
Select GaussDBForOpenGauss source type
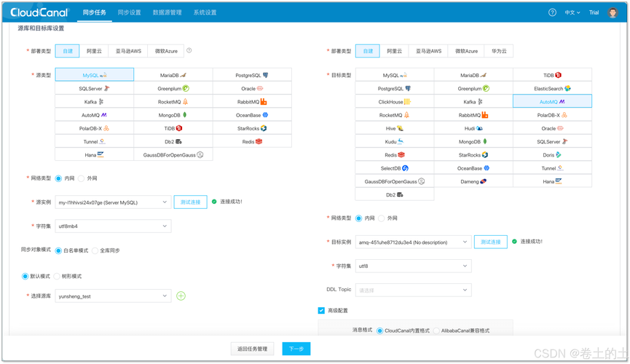(173, 154)
